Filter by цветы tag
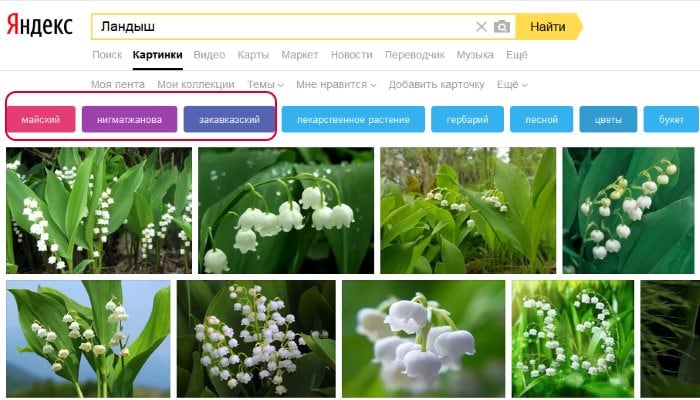The image size is (700, 400). (x=608, y=119)
